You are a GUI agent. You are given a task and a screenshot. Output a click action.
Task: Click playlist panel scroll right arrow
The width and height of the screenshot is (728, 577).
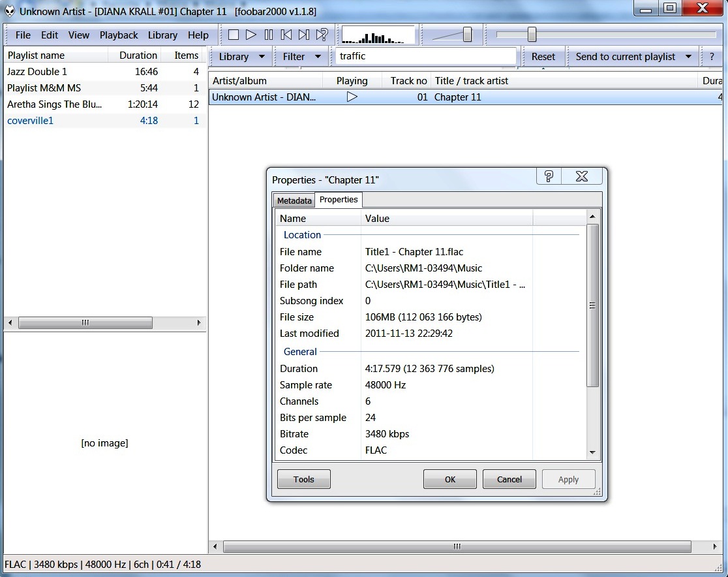199,322
